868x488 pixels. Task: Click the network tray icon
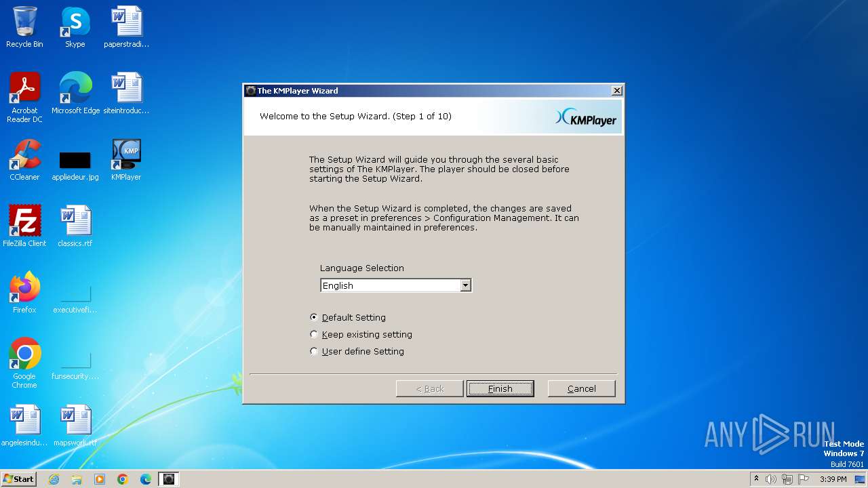(x=787, y=479)
